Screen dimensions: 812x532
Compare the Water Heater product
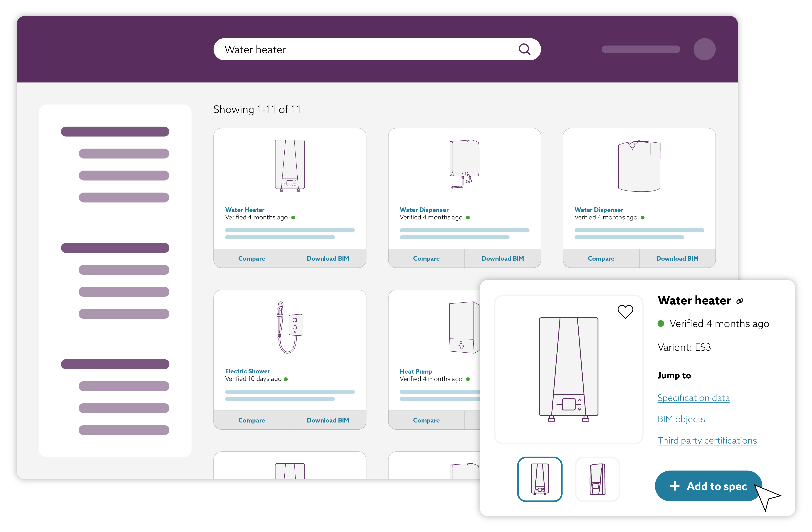tap(251, 258)
